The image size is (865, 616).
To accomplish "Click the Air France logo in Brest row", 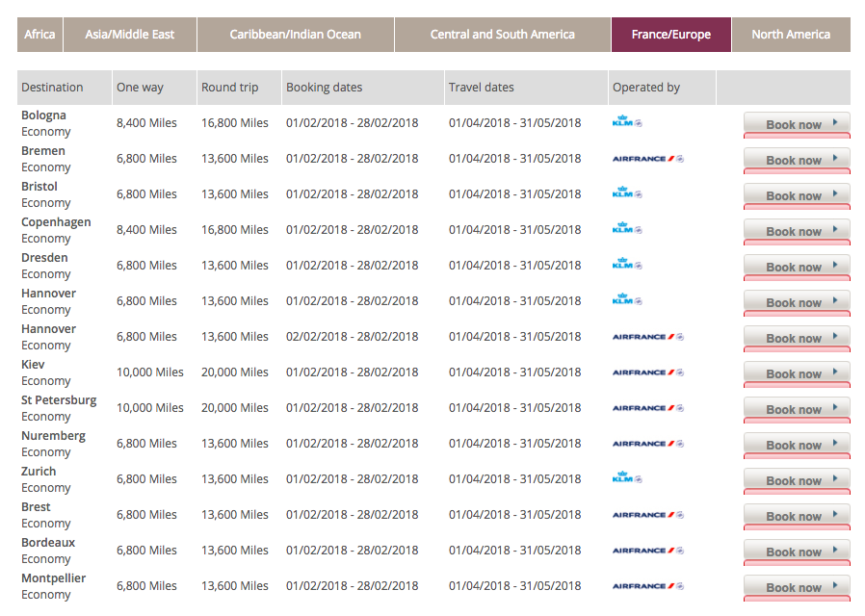I will coord(648,515).
